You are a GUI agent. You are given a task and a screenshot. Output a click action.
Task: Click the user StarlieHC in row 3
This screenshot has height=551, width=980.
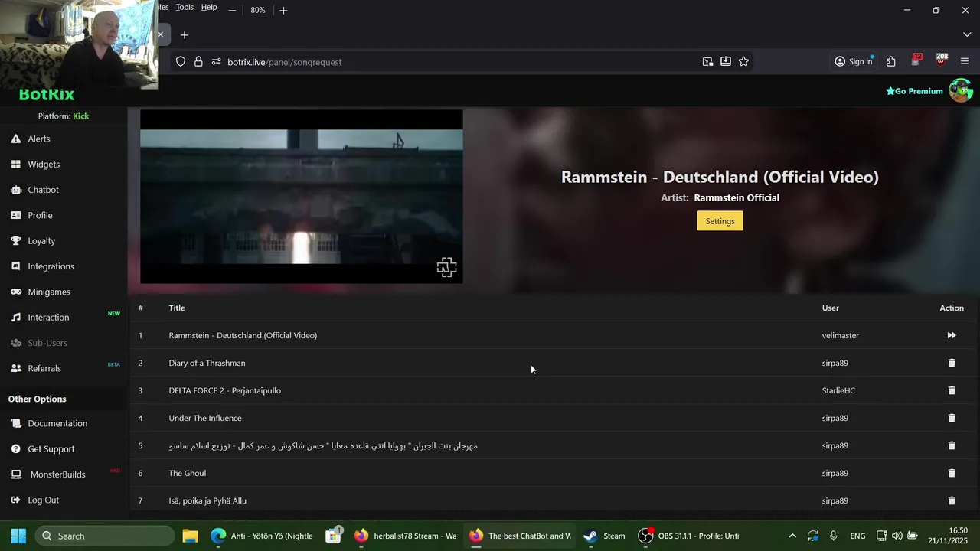click(838, 390)
